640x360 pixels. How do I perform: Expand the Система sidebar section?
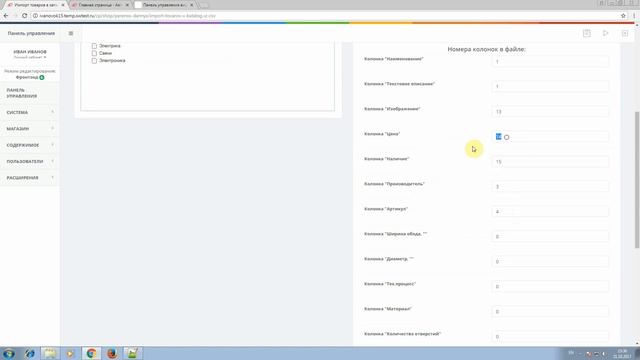pos(29,112)
